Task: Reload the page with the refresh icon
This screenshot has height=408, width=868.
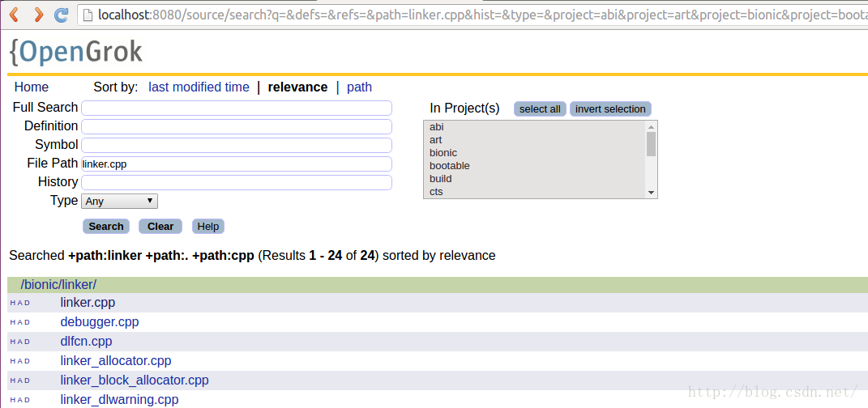Action: 62,15
